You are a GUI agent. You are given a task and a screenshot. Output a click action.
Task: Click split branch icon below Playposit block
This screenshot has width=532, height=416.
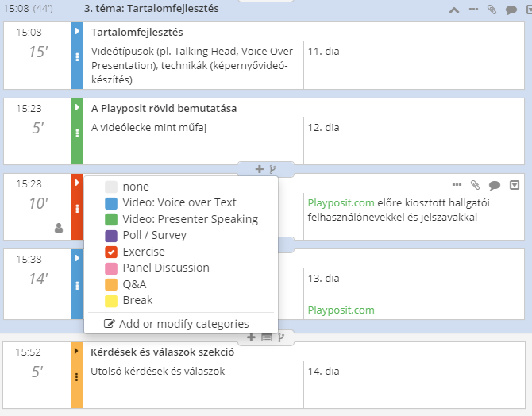tap(272, 169)
